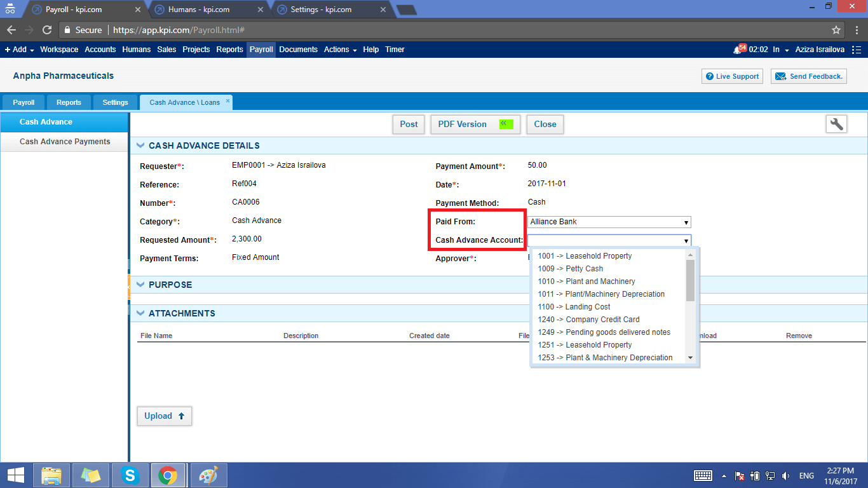
Task: Click the upload arrow on Upload button
Action: 181,416
